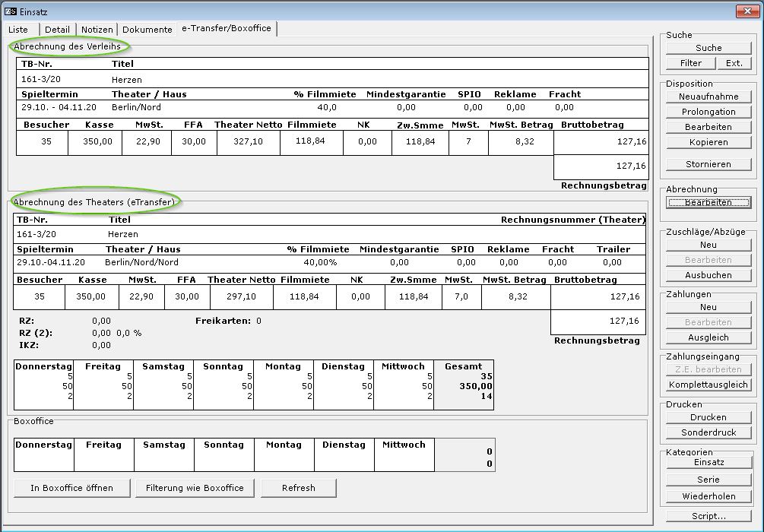Open the Detail tab
Viewport: 764px width, 532px height.
click(x=57, y=30)
